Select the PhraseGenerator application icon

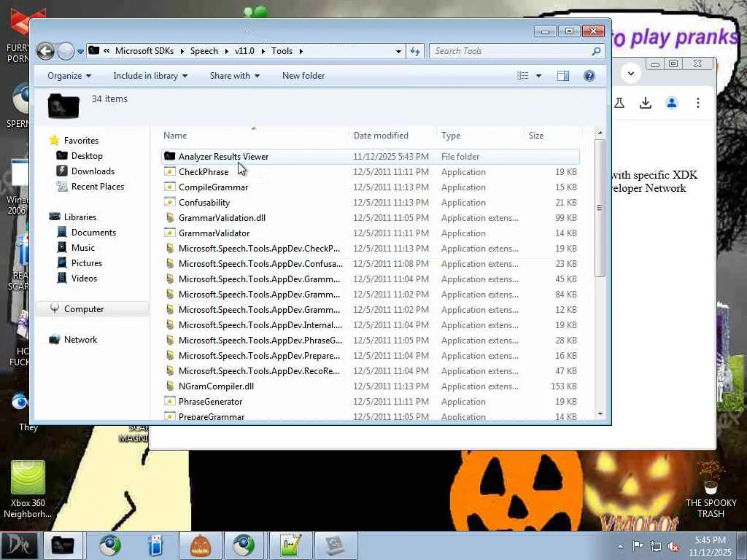169,401
